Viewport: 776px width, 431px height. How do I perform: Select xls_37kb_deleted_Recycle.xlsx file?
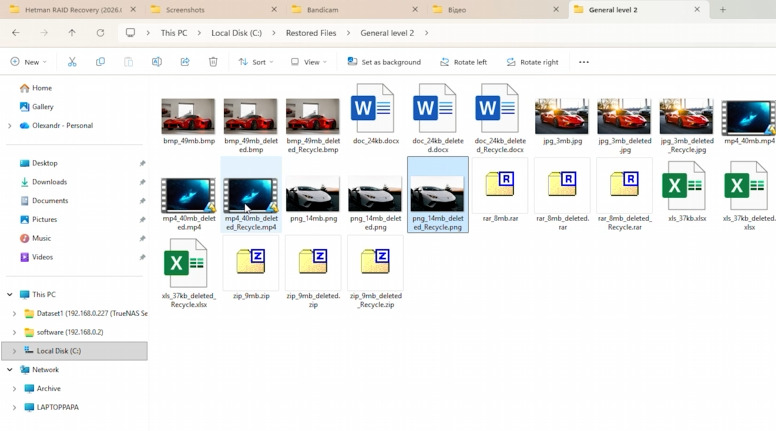coord(189,272)
